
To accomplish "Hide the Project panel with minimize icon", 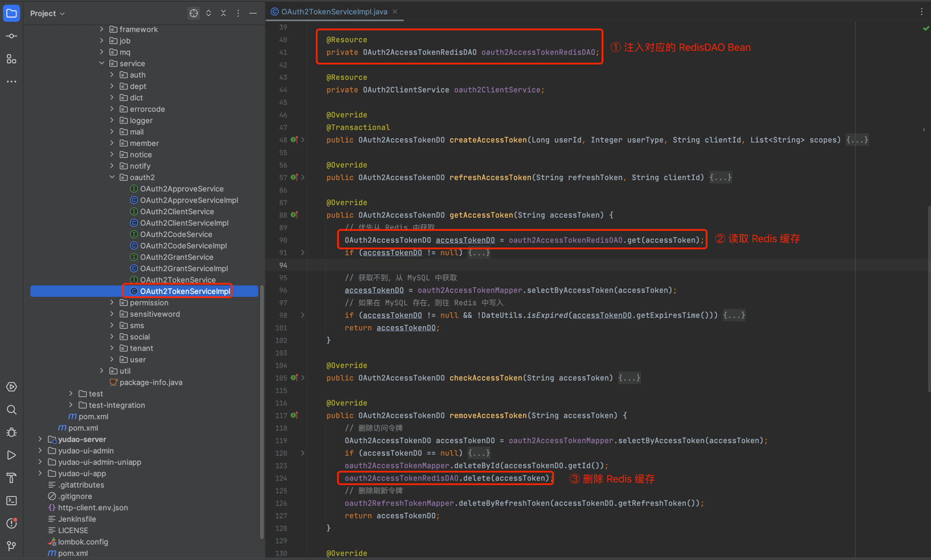I will 253,13.
